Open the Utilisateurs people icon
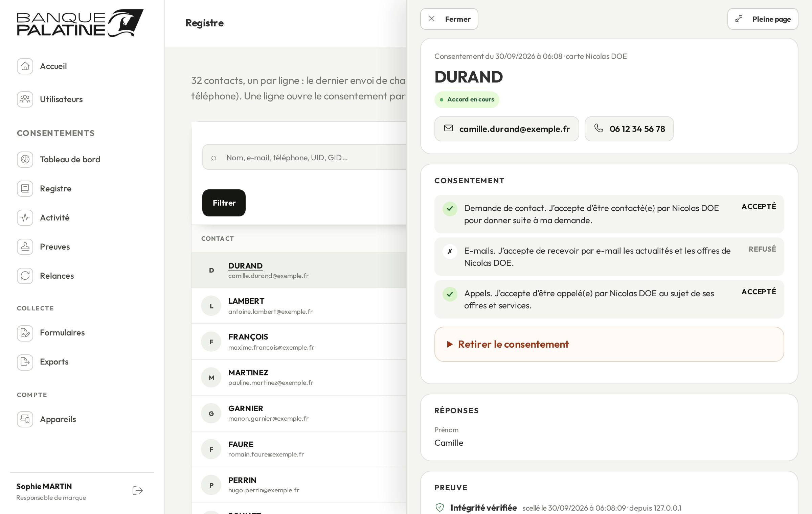Viewport: 812px width, 514px height. coord(25,99)
